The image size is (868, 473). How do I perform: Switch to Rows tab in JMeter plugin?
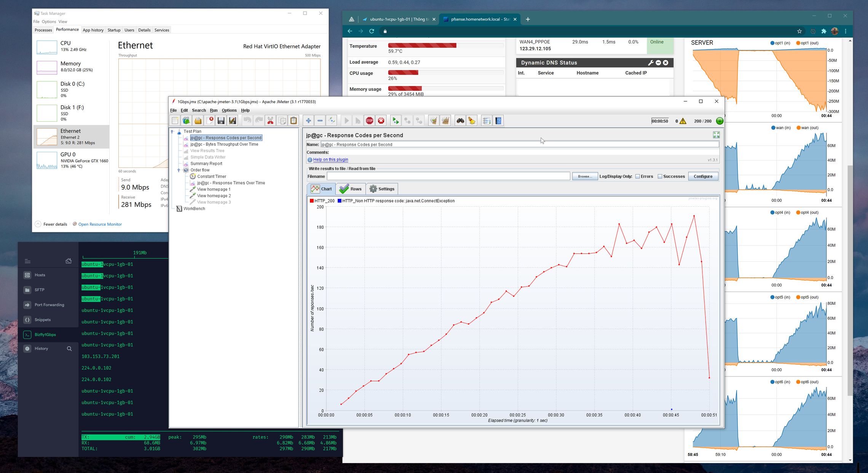click(351, 189)
